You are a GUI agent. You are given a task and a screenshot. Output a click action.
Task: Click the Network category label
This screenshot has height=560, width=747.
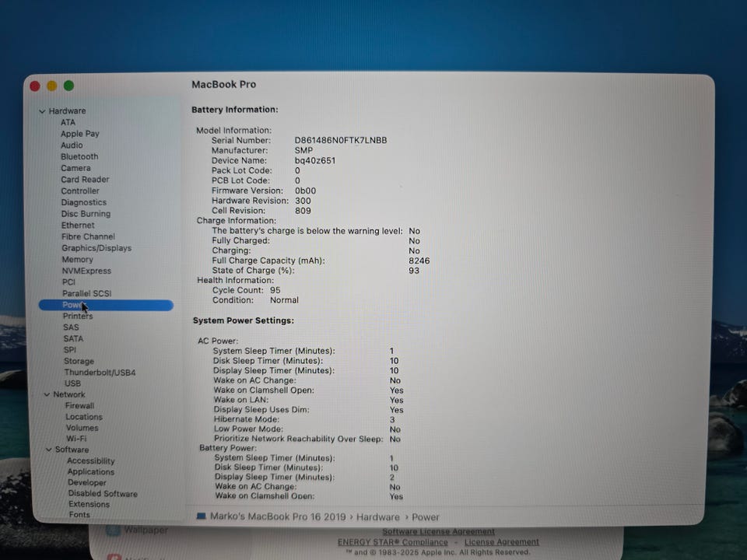(x=69, y=395)
